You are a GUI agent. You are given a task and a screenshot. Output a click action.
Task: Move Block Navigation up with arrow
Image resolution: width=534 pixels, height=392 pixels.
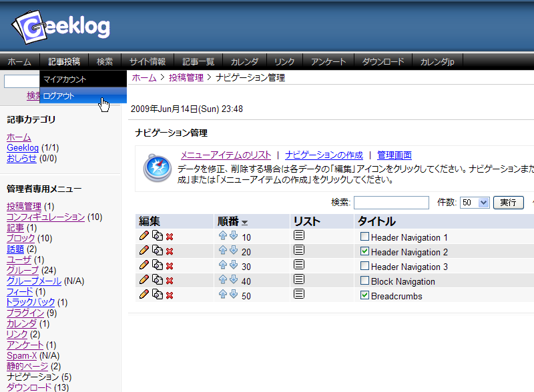(x=223, y=281)
